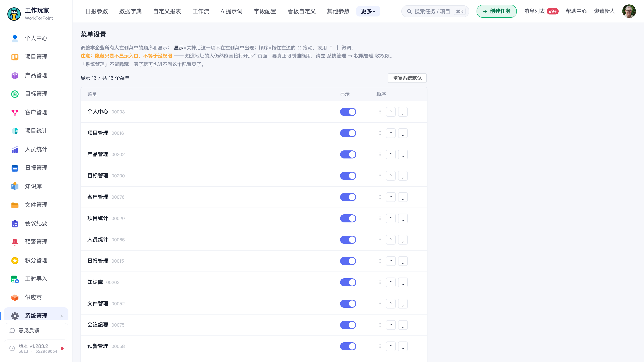
Task: Switch to 日报参数 tab
Action: 97,11
